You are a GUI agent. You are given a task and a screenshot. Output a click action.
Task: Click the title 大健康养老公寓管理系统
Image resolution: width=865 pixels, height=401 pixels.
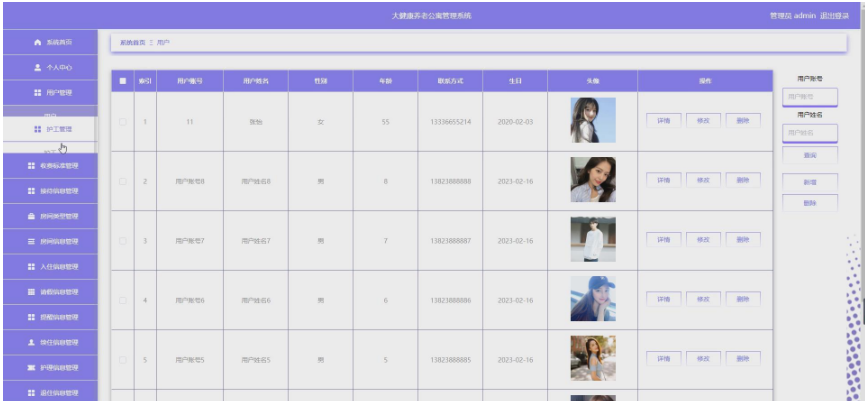tap(431, 16)
